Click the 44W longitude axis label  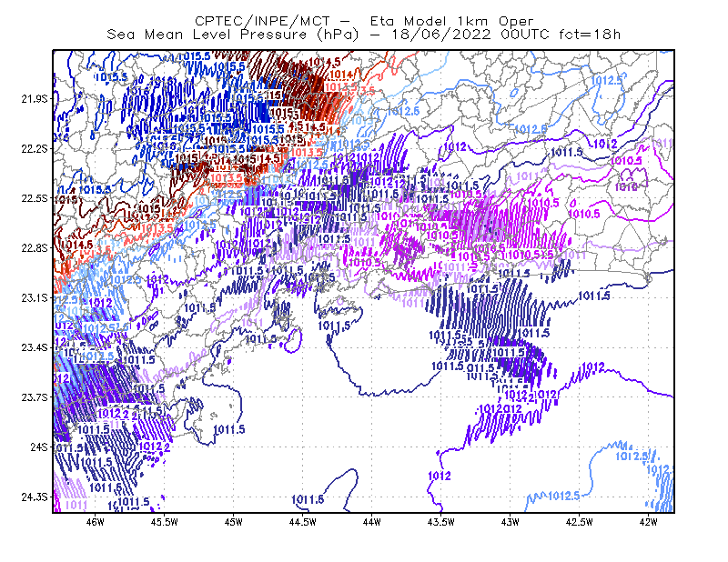[x=371, y=522]
